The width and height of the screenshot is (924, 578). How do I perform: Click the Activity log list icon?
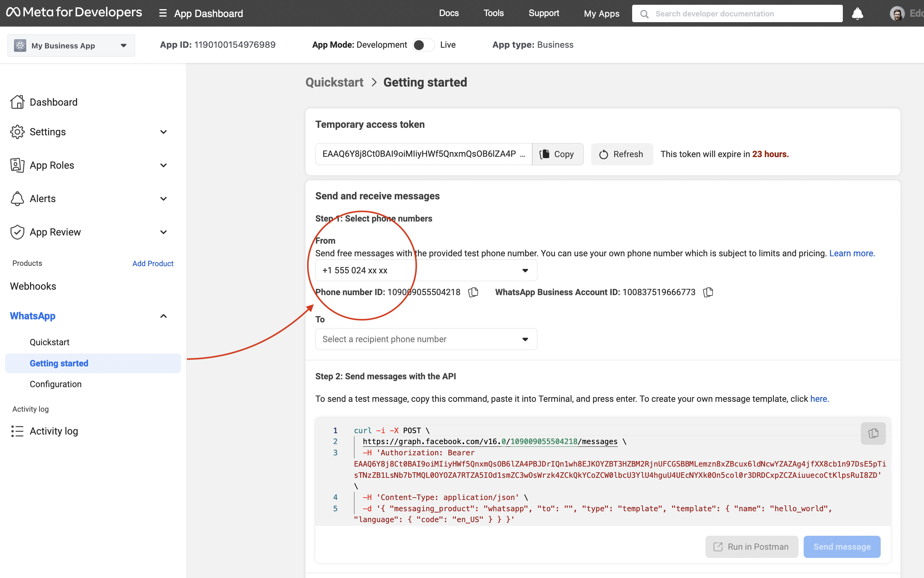point(17,431)
